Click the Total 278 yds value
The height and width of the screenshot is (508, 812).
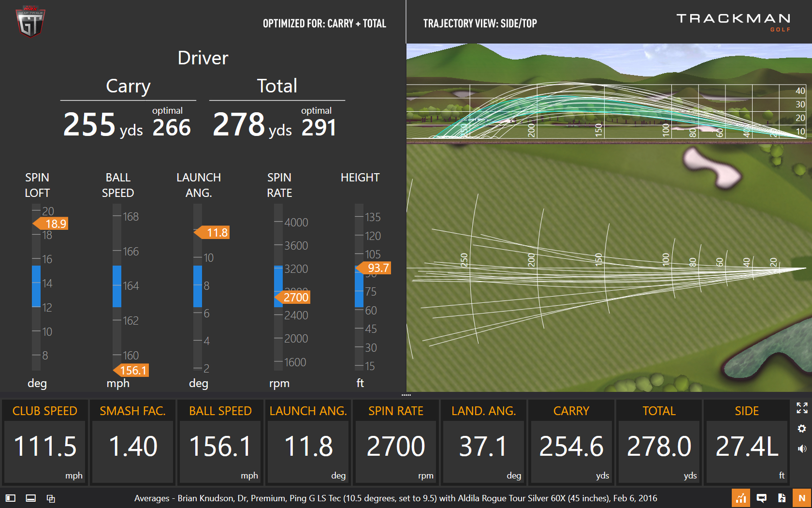click(x=252, y=125)
